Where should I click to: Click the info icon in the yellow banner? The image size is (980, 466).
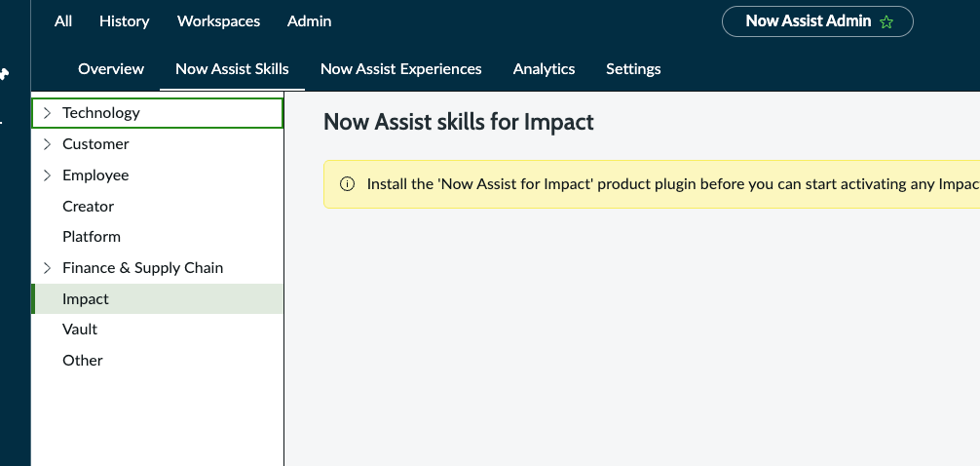(347, 184)
